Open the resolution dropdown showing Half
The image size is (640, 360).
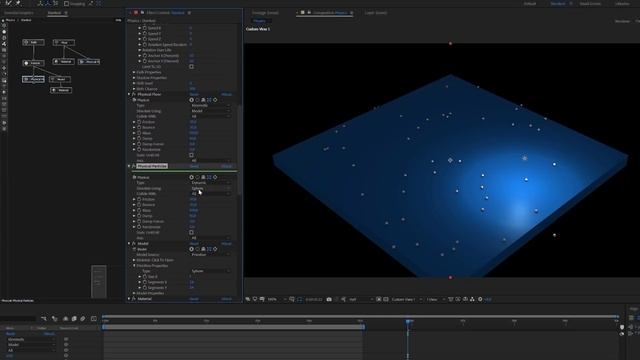pos(361,299)
